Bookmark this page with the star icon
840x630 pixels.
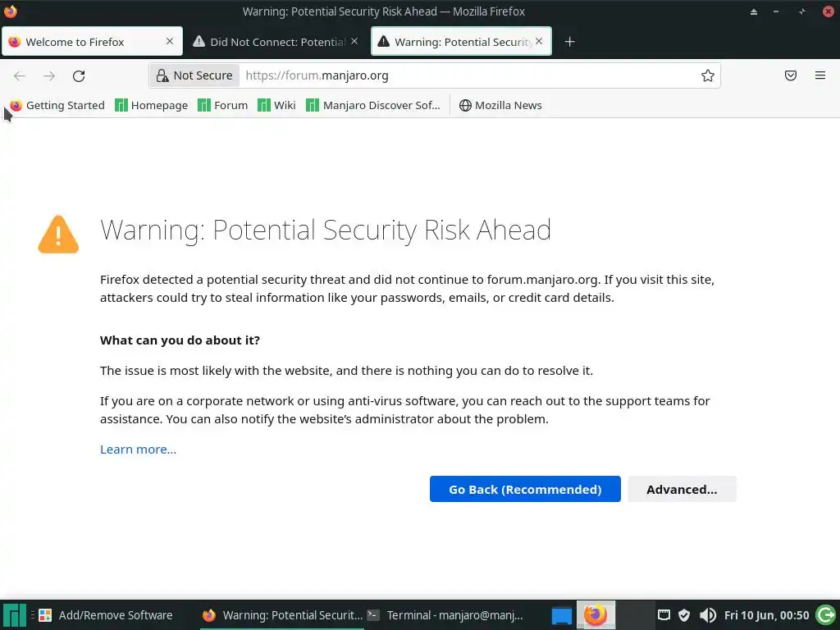tap(708, 75)
